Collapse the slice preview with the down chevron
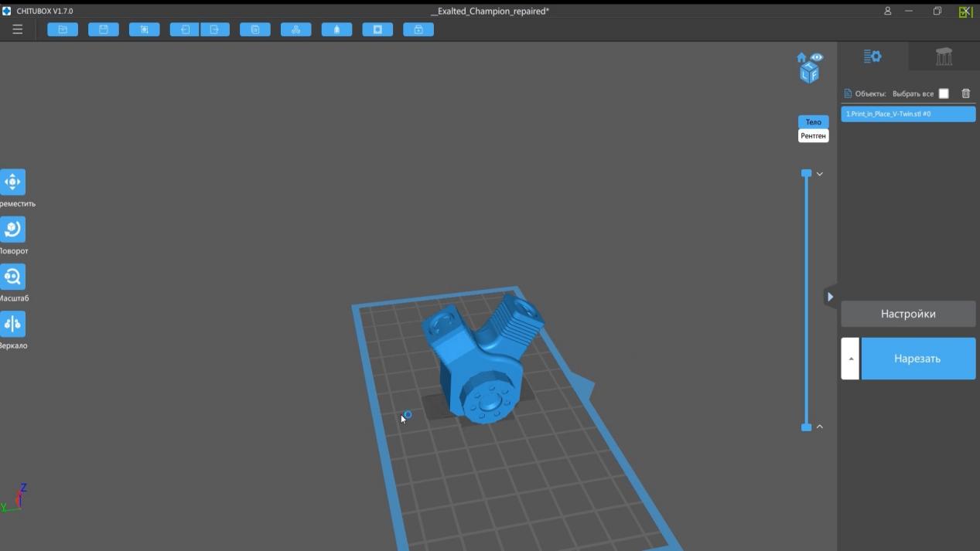The image size is (980, 551). click(819, 174)
